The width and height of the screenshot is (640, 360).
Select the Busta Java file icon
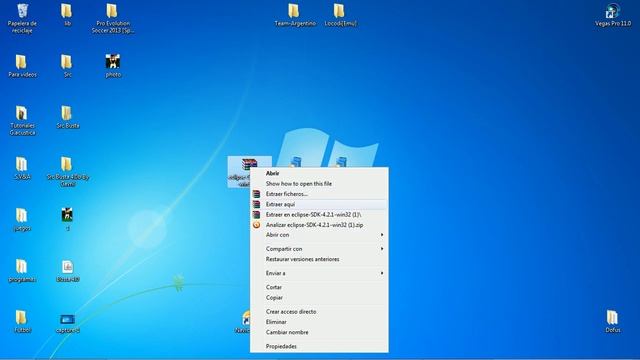67,271
